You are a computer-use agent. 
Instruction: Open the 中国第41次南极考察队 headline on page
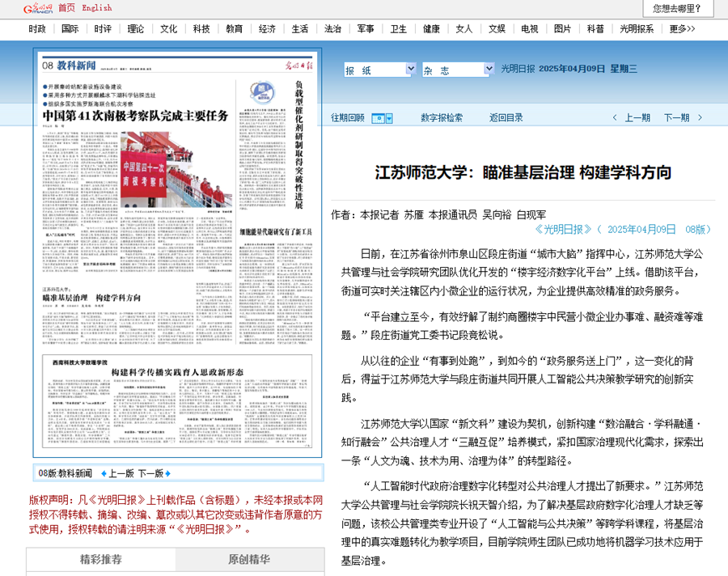coord(135,115)
